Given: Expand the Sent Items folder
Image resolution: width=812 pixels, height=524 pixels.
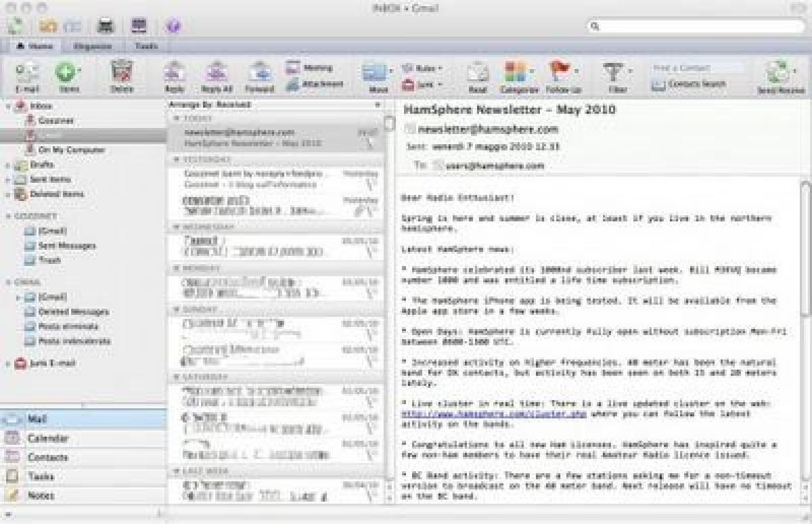Looking at the screenshot, I should (7, 180).
